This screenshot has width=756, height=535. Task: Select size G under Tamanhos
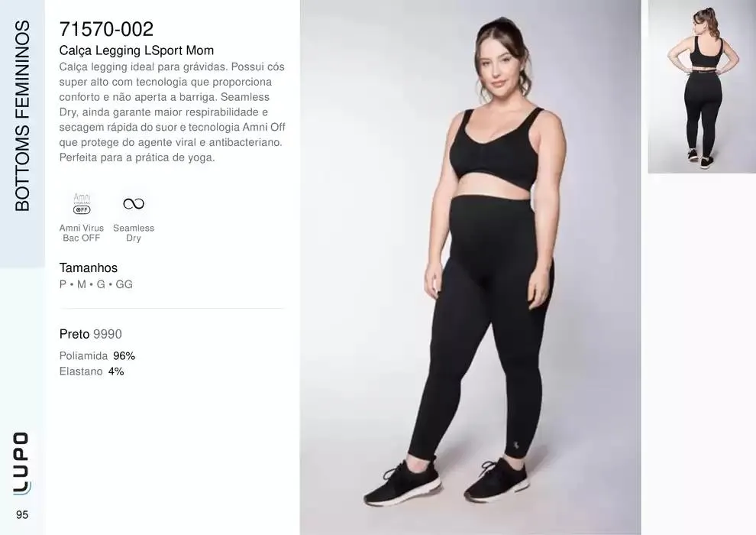pyautogui.click(x=101, y=284)
